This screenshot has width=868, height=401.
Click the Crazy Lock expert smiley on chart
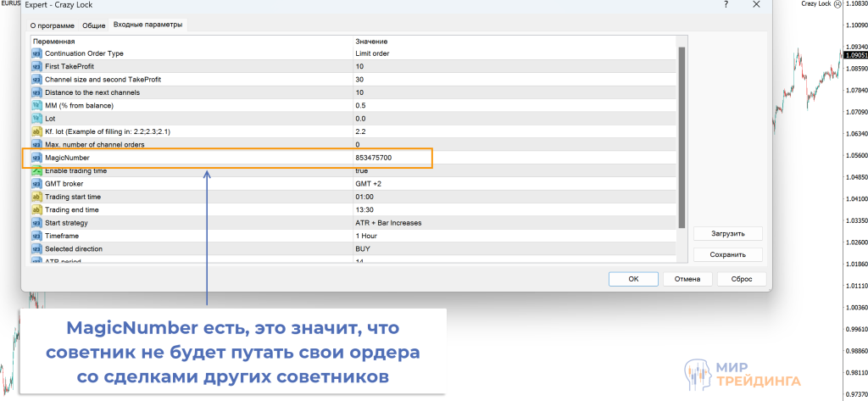tap(837, 4)
